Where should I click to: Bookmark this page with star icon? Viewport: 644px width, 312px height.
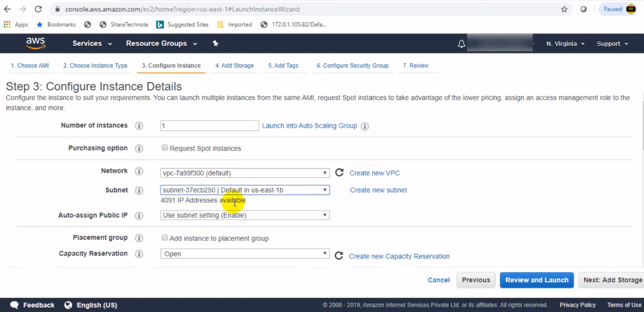[564, 9]
